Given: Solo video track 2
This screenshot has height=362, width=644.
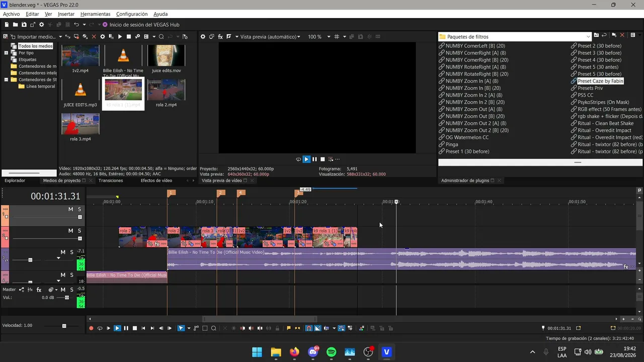Looking at the screenshot, I should coord(79,230).
